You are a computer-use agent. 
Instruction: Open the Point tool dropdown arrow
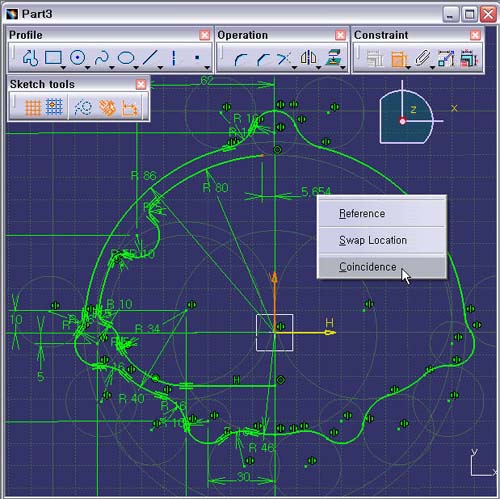207,68
